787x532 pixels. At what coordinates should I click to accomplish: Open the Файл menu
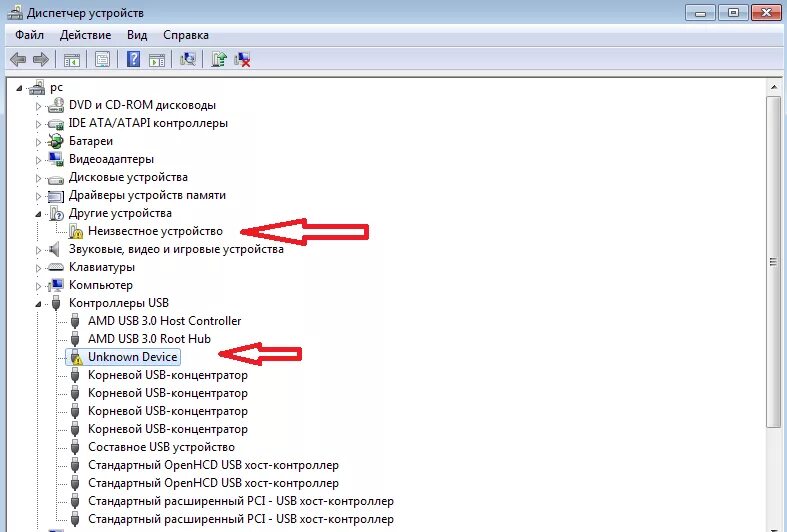pyautogui.click(x=30, y=35)
